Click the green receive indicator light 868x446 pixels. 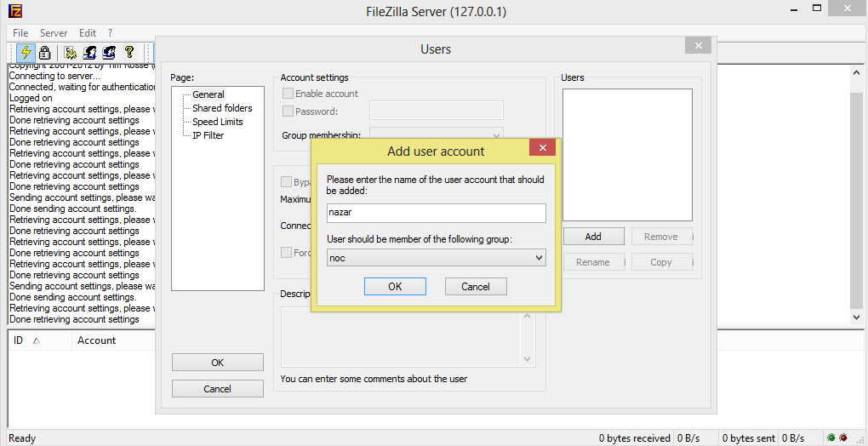point(831,437)
